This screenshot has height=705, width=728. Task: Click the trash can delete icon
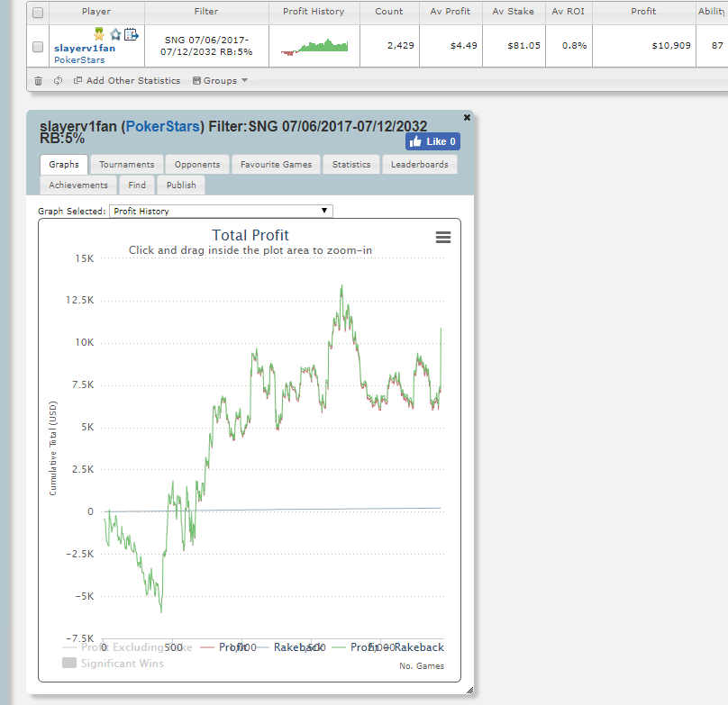click(38, 81)
